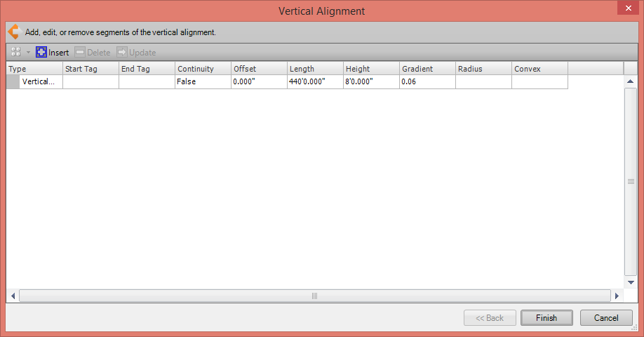The image size is (644, 337).
Task: Open the grid view dropdown arrow
Action: tap(28, 52)
